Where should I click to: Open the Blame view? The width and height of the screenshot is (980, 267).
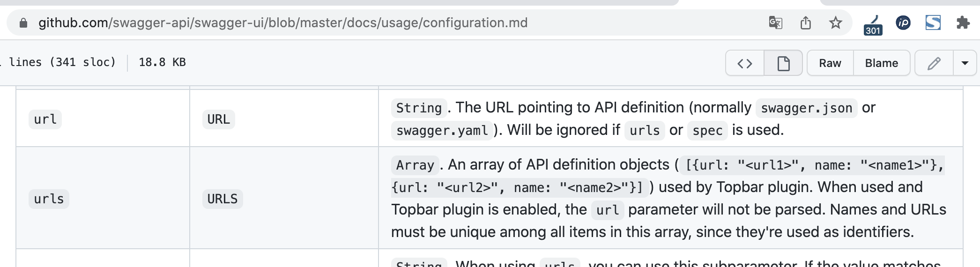(881, 63)
